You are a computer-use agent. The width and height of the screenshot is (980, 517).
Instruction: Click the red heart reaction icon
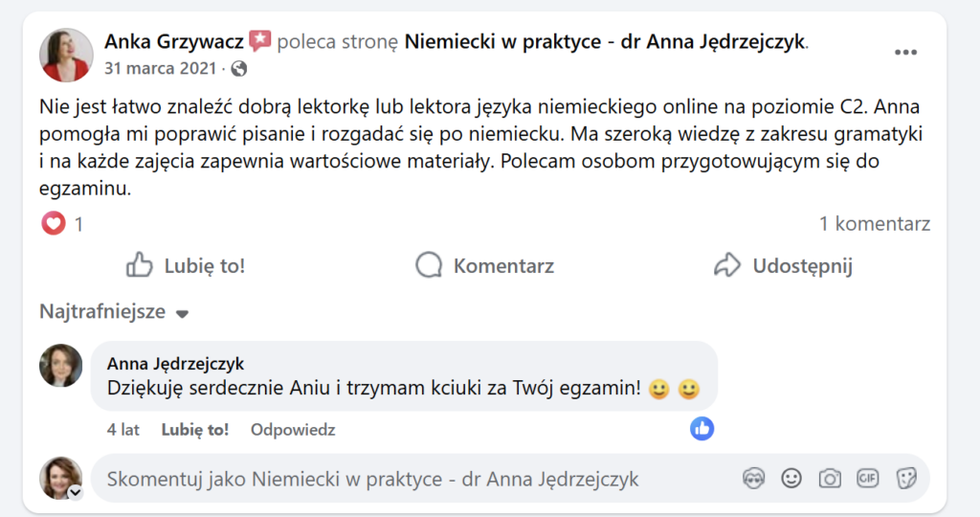54,224
